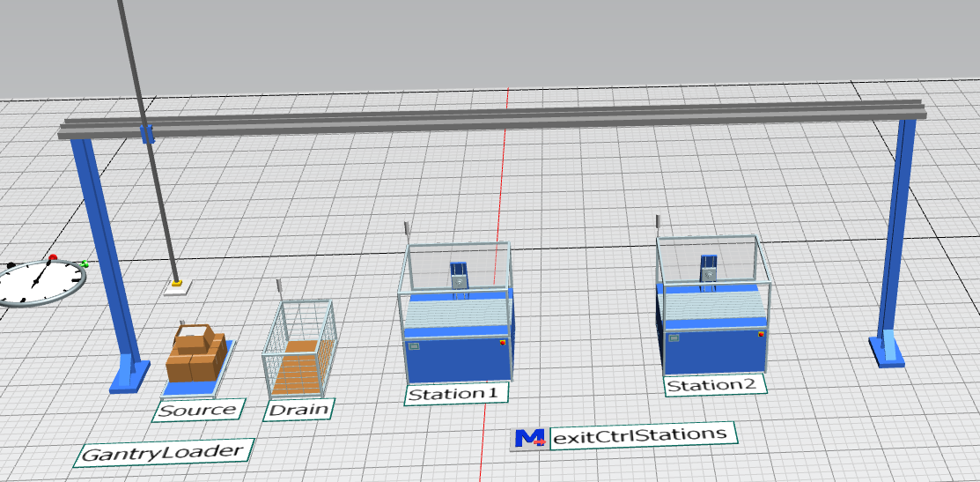This screenshot has height=482, width=980.
Task: Select the GantryLoader label
Action: pyautogui.click(x=162, y=454)
